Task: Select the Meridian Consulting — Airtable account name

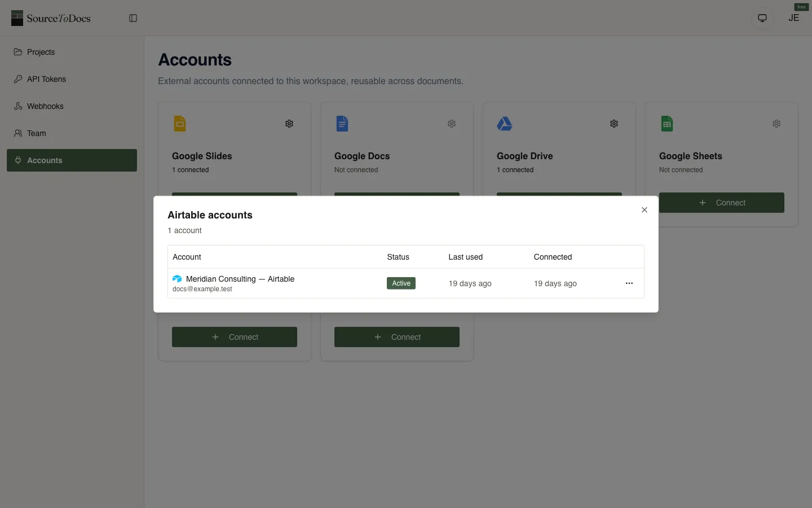Action: pyautogui.click(x=240, y=279)
